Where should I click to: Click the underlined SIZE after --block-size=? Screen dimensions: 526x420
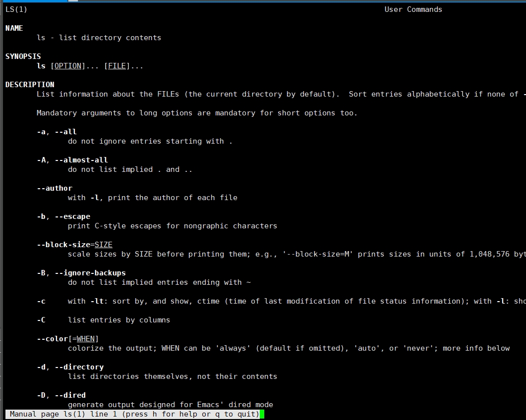point(104,245)
